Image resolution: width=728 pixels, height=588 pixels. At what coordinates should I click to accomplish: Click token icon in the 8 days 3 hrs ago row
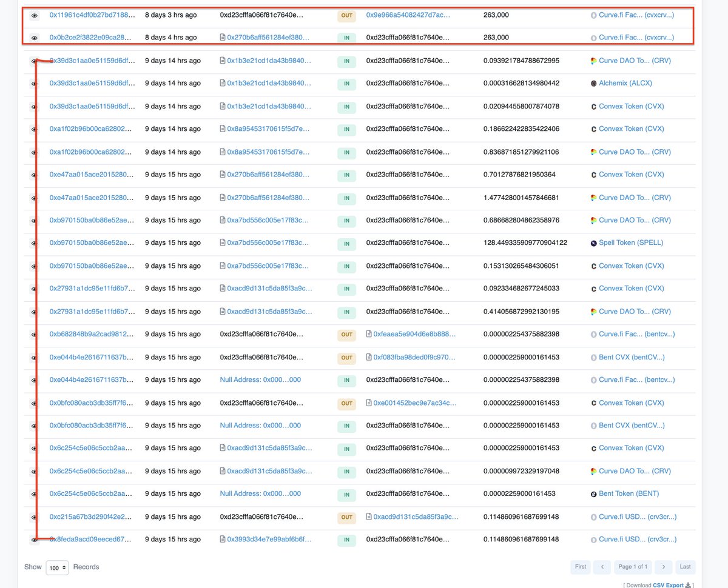pyautogui.click(x=594, y=15)
